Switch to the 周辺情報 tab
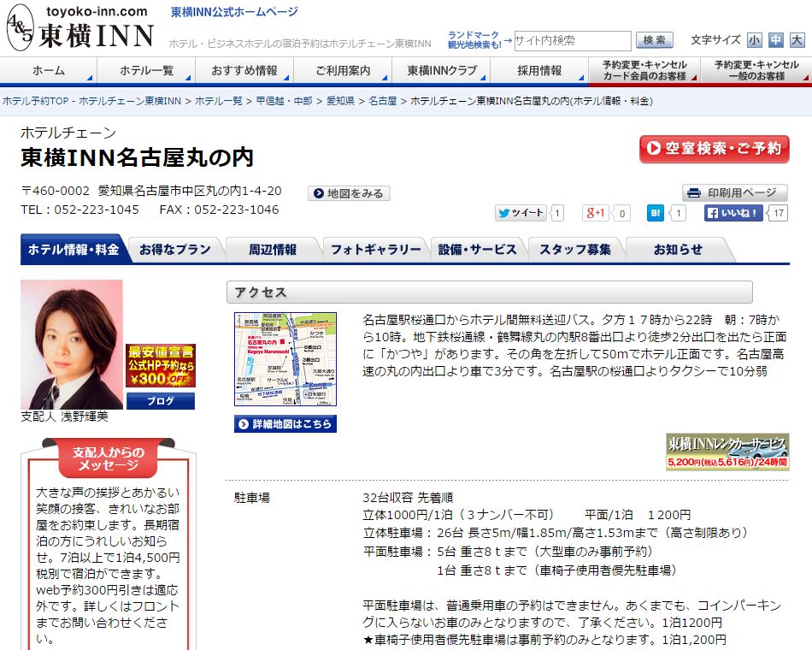 click(273, 250)
